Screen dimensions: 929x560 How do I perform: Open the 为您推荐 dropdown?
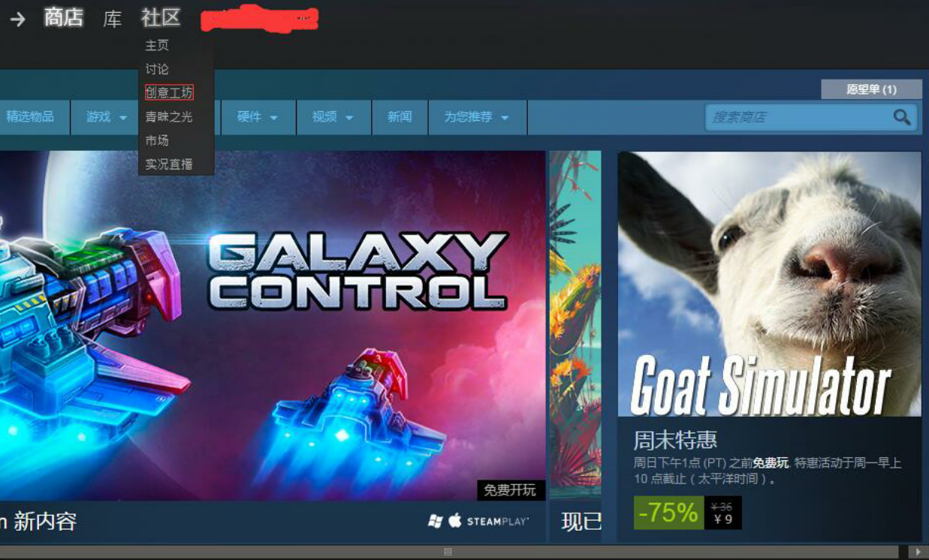point(476,117)
